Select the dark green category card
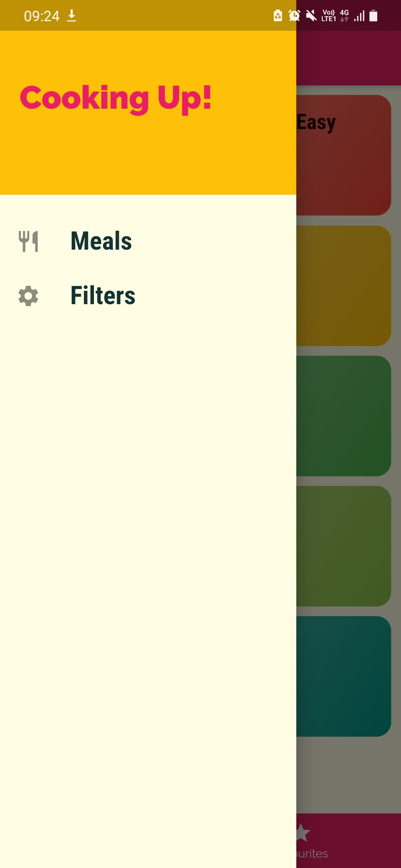 (343, 416)
